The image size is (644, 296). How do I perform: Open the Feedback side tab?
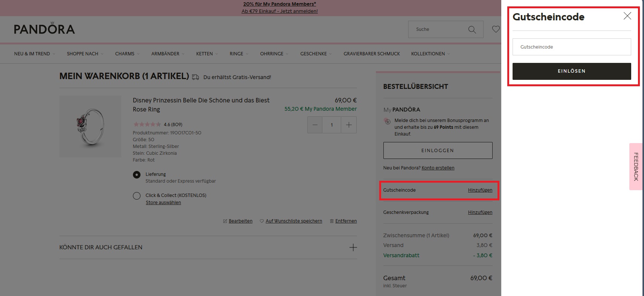click(636, 166)
